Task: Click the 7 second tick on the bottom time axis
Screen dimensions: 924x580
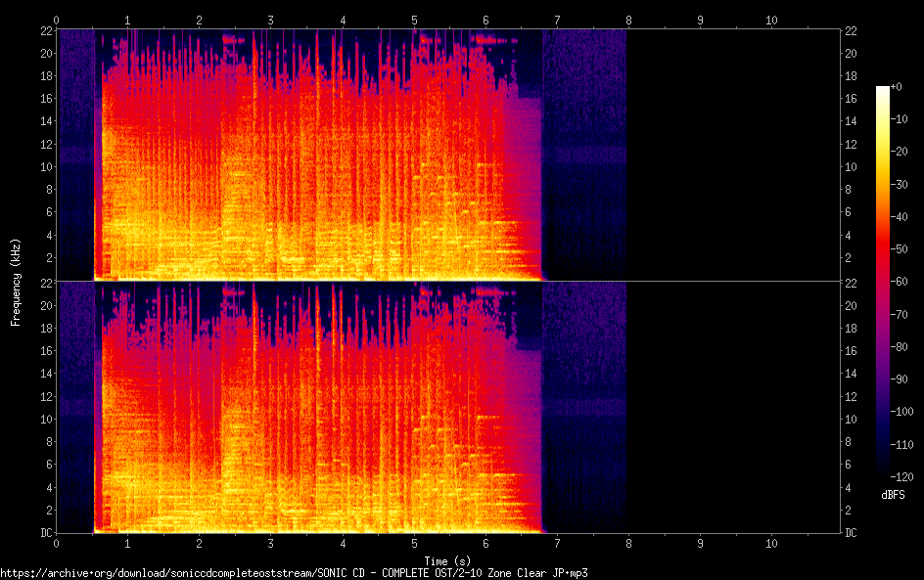Action: click(557, 543)
